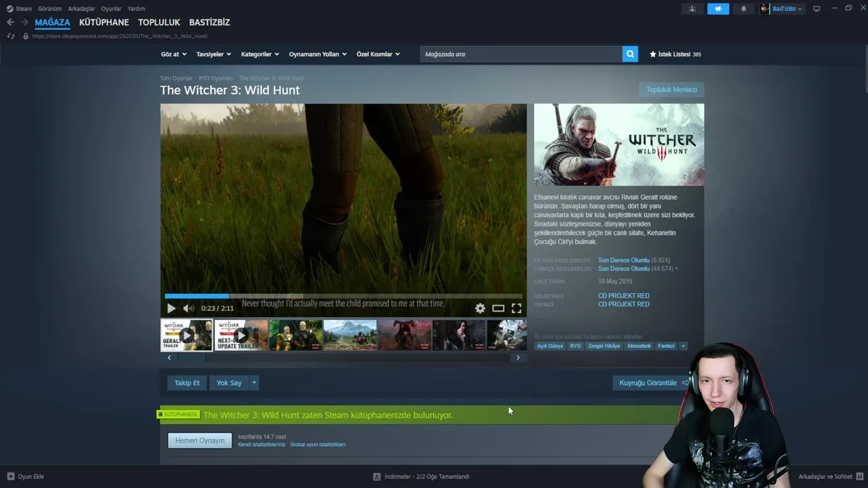The width and height of the screenshot is (868, 488).
Task: Go forward with the right arrow
Action: pos(24,22)
